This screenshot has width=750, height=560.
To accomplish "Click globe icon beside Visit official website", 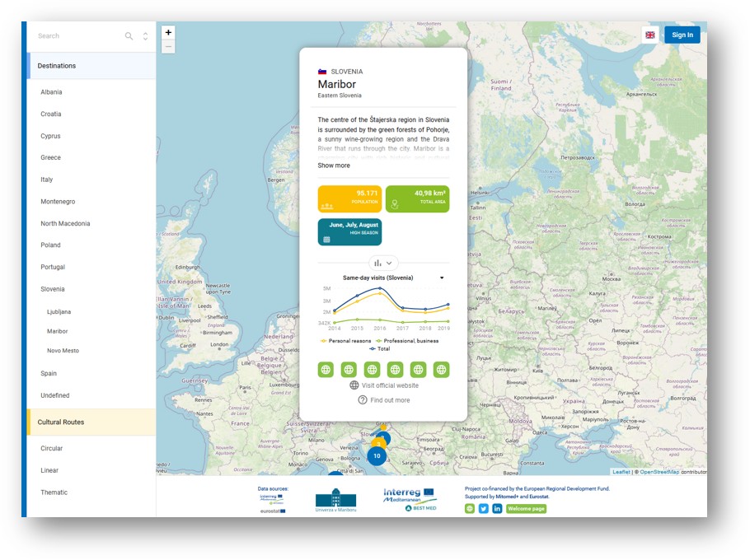I will (354, 385).
